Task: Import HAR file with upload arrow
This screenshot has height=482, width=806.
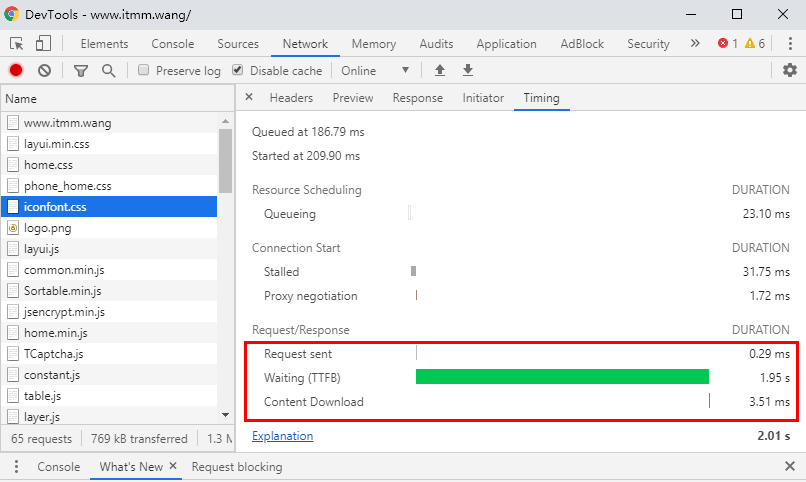Action: click(439, 70)
